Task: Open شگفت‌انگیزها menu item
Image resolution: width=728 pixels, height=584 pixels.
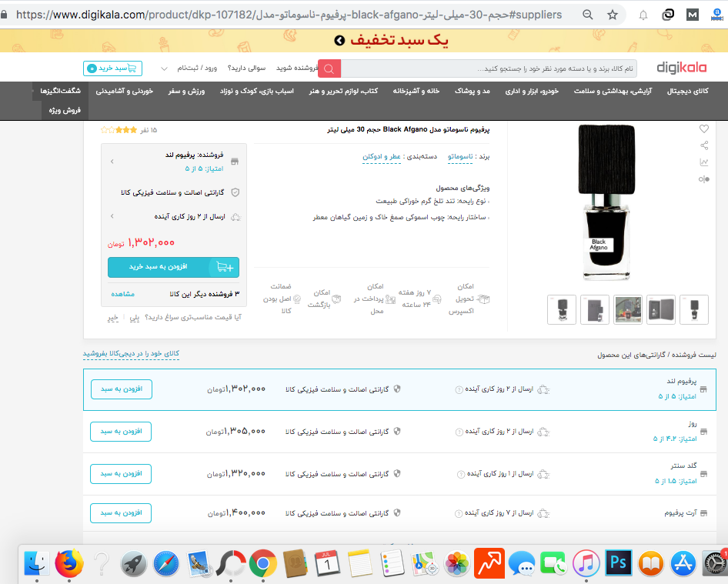Action: coord(60,91)
